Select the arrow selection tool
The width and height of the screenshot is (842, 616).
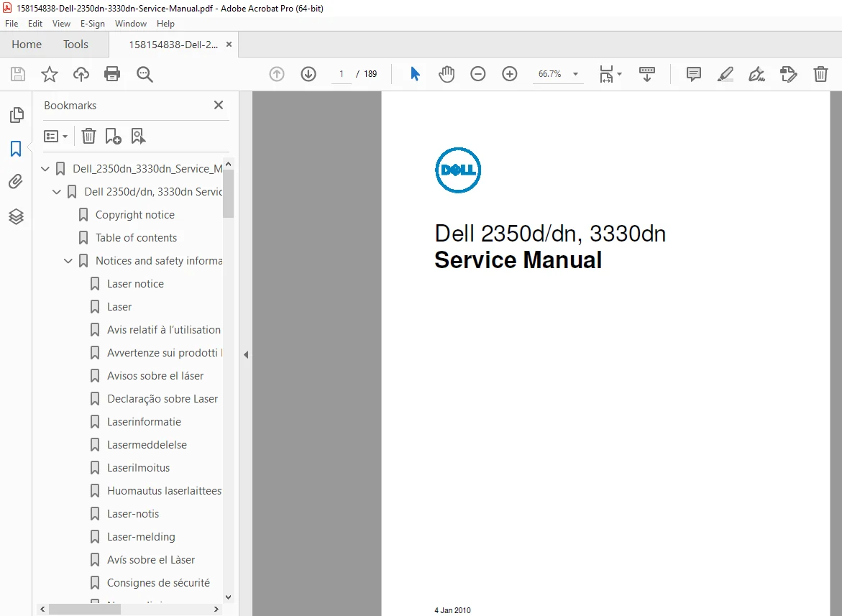(x=415, y=74)
